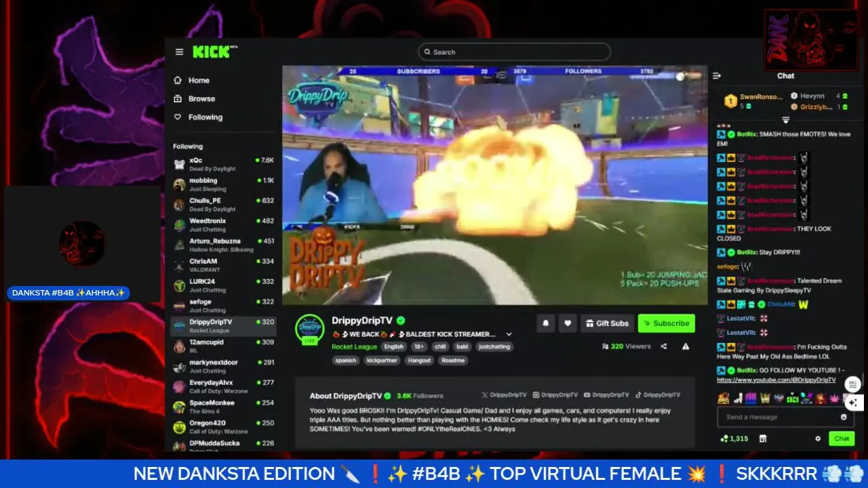Click the DrippyDripTV live avatar
Image resolution: width=868 pixels, height=488 pixels.
point(309,329)
